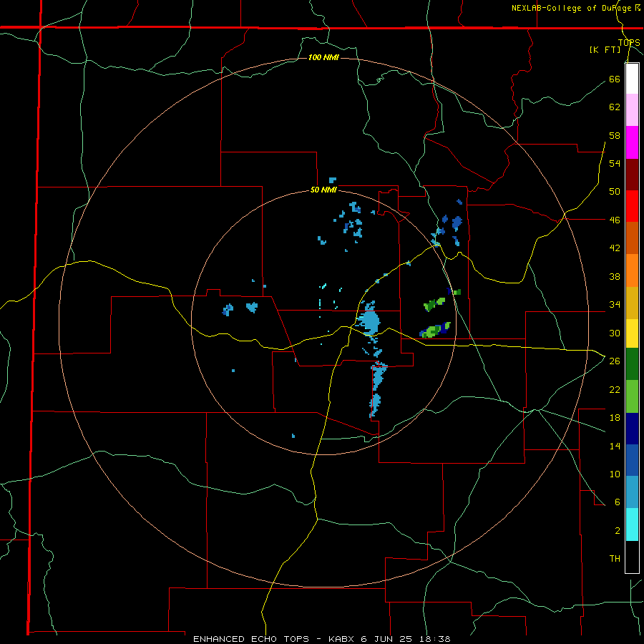Click the '18:38' timestamp in the caption
Viewport: 644px width, 644px height.
click(x=435, y=639)
